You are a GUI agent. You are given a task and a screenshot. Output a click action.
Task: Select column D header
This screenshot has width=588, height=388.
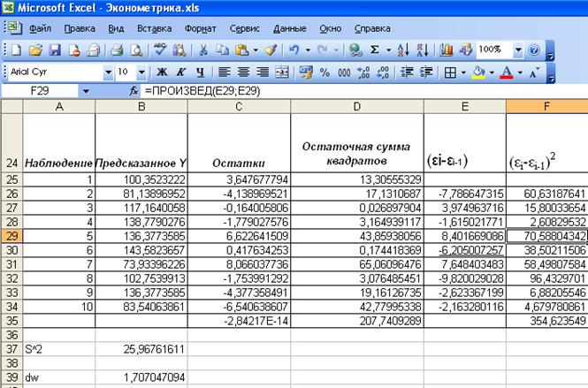point(357,107)
